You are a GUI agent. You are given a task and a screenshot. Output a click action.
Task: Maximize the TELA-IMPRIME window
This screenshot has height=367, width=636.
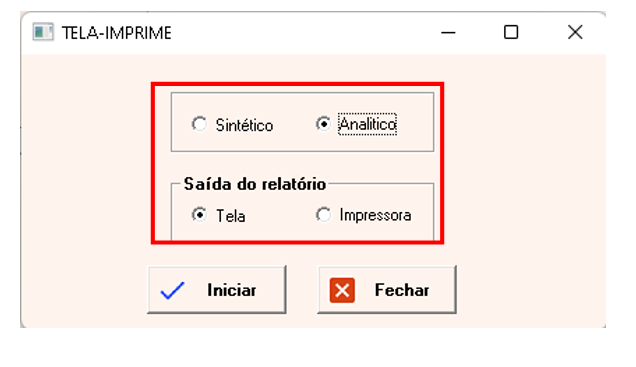point(511,32)
